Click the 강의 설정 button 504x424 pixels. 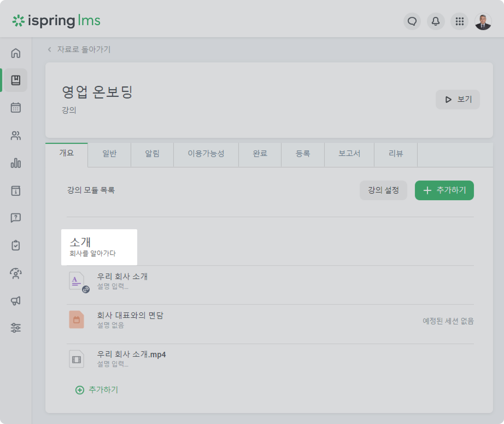pyautogui.click(x=383, y=190)
